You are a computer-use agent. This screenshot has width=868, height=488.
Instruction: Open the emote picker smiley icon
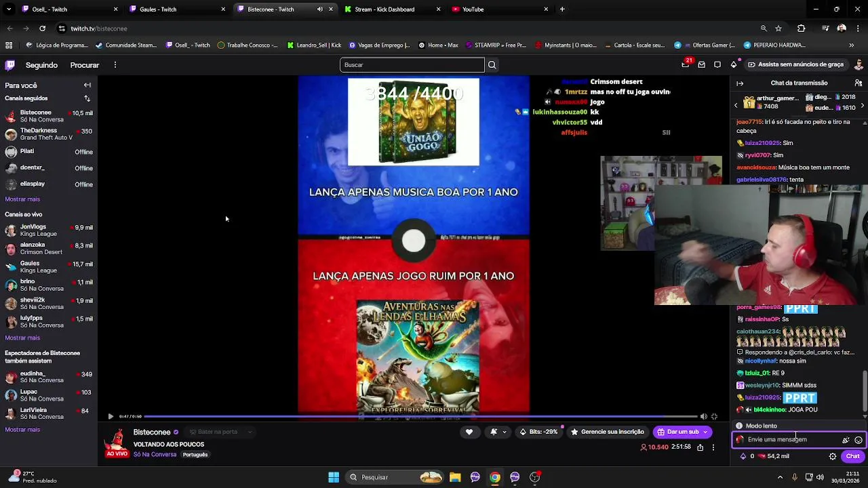point(858,440)
